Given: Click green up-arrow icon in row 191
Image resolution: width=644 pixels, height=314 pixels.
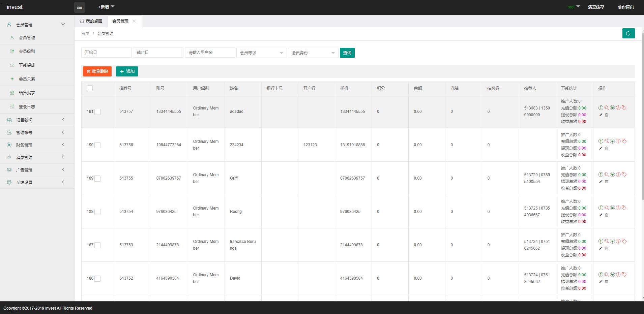Looking at the screenshot, I should (601, 108).
